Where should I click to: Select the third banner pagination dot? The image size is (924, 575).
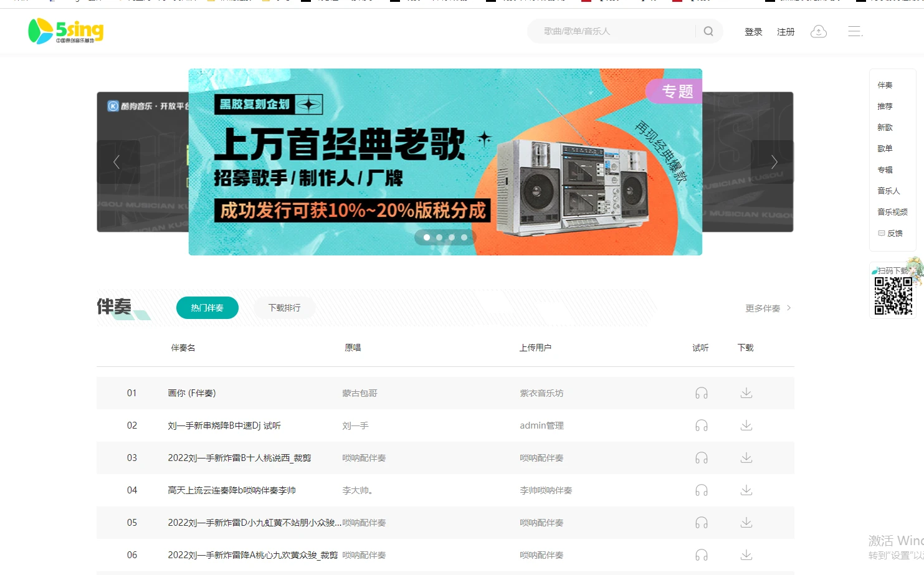(452, 237)
